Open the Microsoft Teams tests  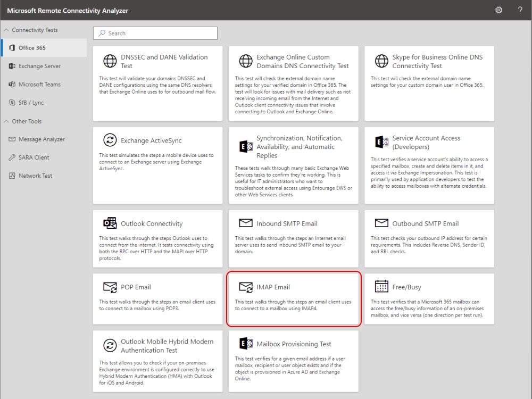point(44,85)
